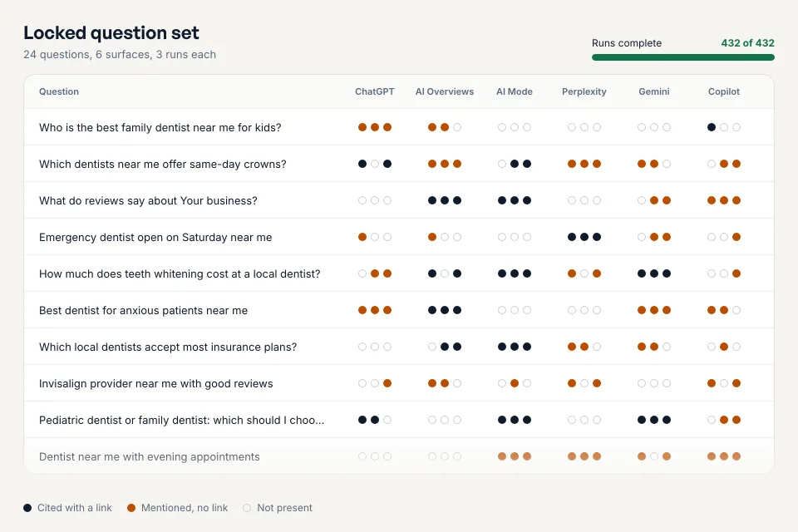Click AI Mode first dot for evening appointments
This screenshot has height=532, width=798.
pos(502,456)
